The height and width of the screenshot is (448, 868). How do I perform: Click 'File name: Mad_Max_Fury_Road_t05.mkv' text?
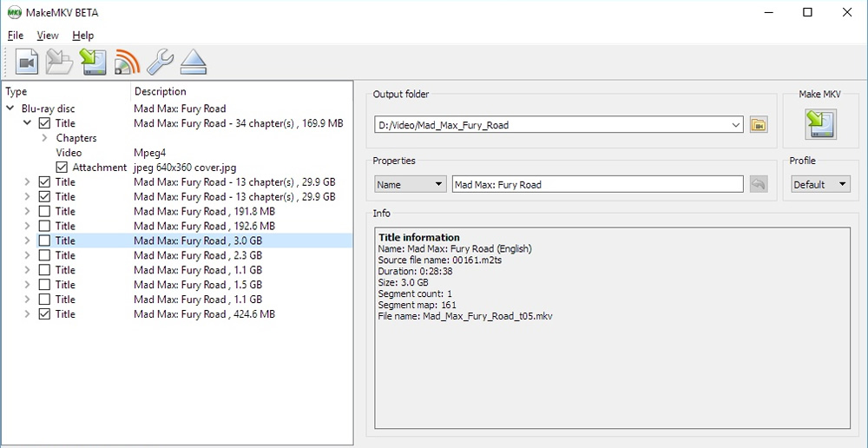click(465, 316)
